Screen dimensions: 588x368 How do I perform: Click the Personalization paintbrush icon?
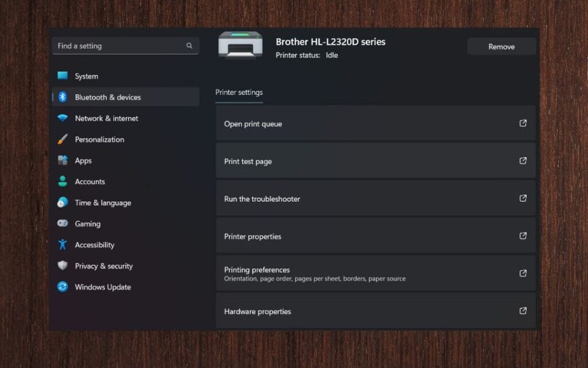(63, 139)
